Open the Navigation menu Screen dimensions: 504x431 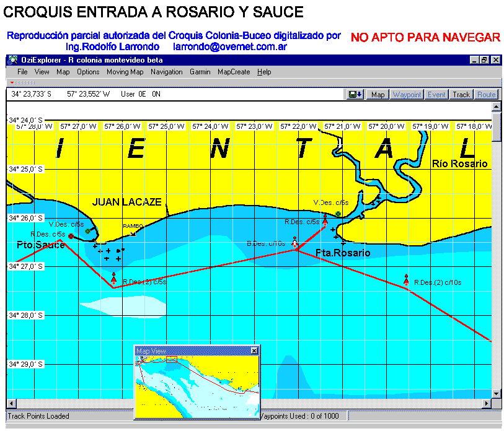(x=166, y=72)
